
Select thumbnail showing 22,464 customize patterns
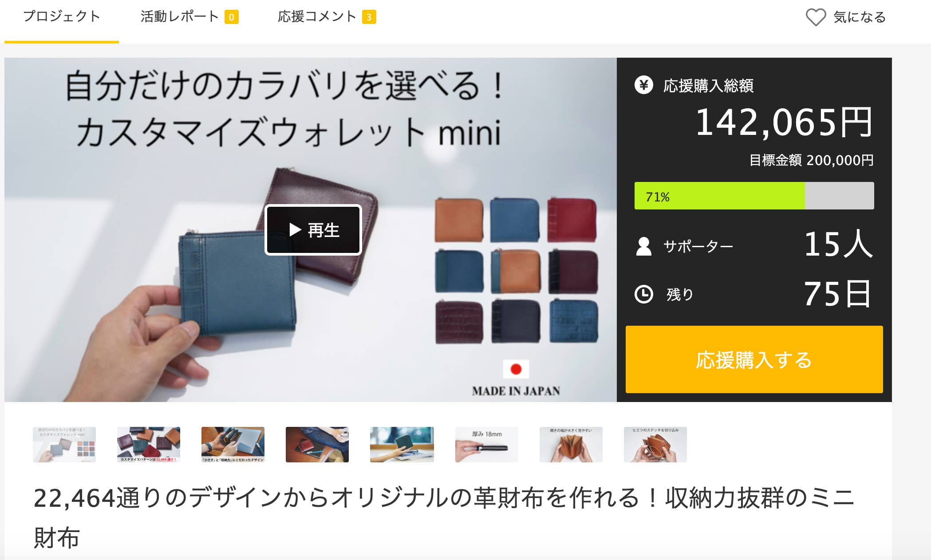pyautogui.click(x=149, y=444)
